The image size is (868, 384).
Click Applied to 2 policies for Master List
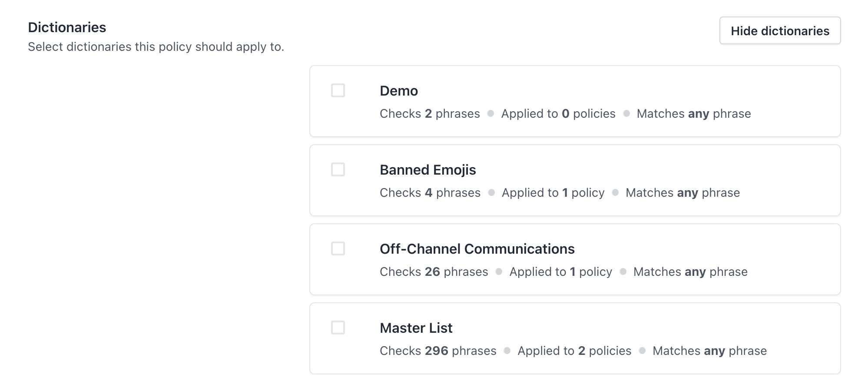[x=574, y=351]
